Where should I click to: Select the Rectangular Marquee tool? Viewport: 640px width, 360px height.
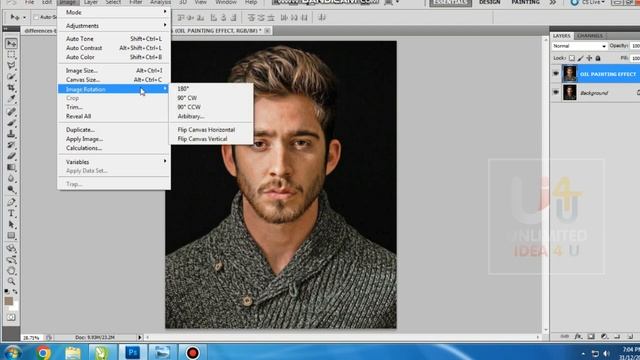click(x=11, y=54)
